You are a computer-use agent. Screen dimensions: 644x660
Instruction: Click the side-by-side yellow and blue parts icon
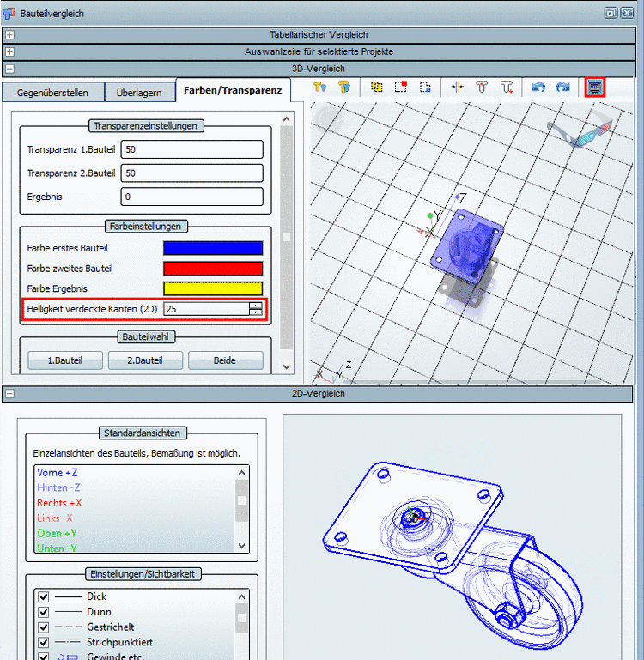[319, 88]
